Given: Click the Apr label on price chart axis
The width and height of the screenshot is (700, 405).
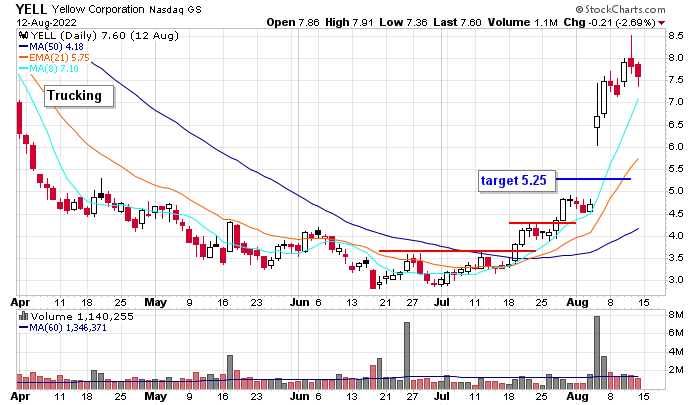Looking at the screenshot, I should click(21, 303).
